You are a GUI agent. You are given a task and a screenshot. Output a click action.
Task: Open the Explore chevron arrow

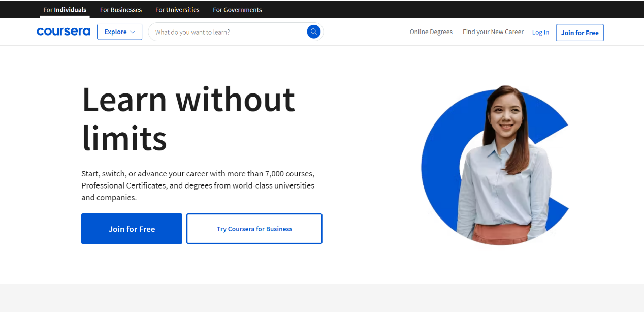point(132,32)
